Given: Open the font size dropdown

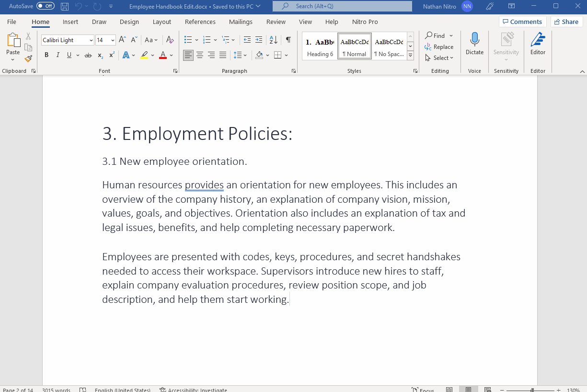Looking at the screenshot, I should [x=113, y=40].
